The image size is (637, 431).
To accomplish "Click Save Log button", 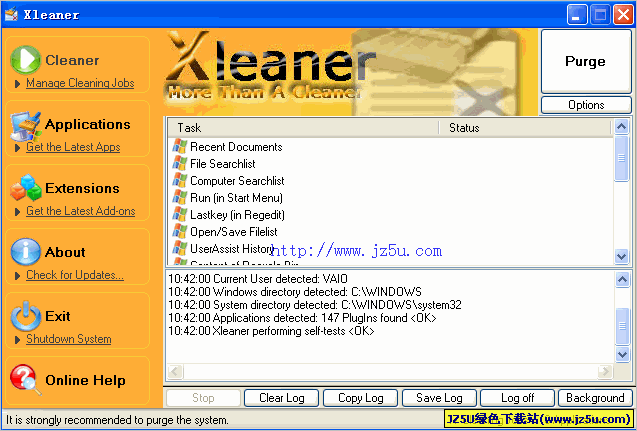I will point(439,398).
